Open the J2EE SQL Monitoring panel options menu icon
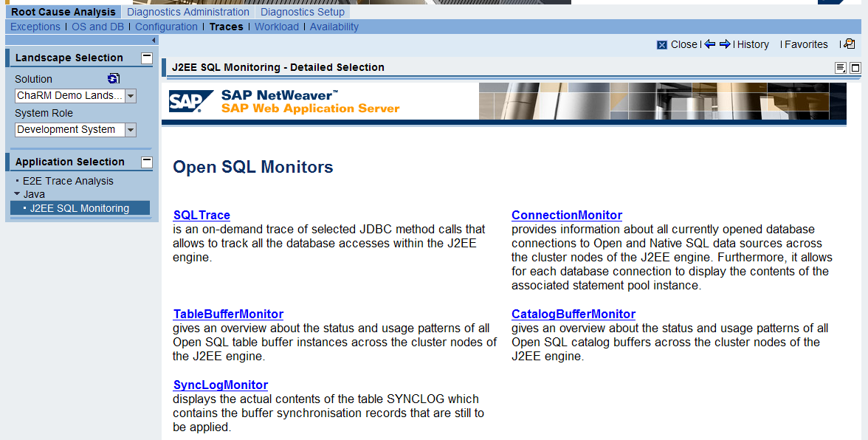Screen dimensions: 868x440 [840, 67]
